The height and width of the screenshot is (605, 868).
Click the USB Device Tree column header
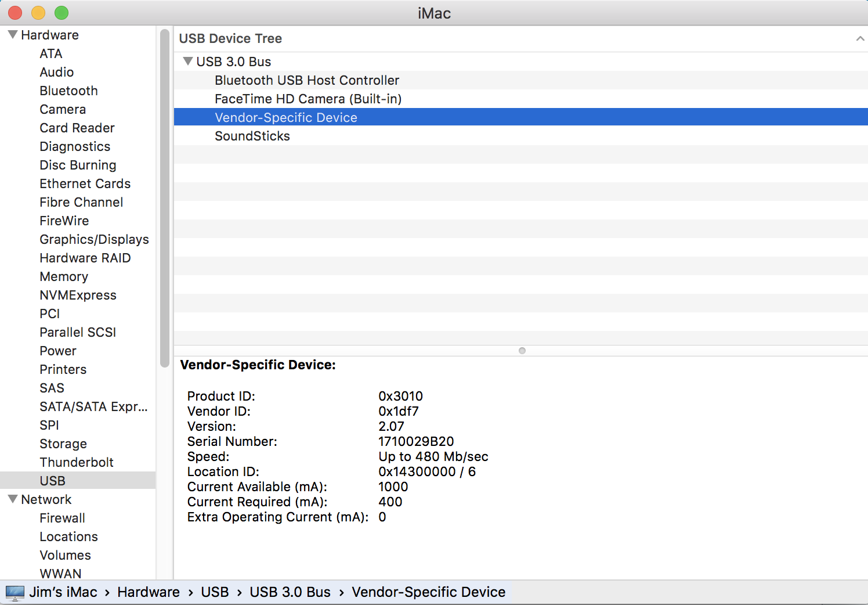(521, 39)
